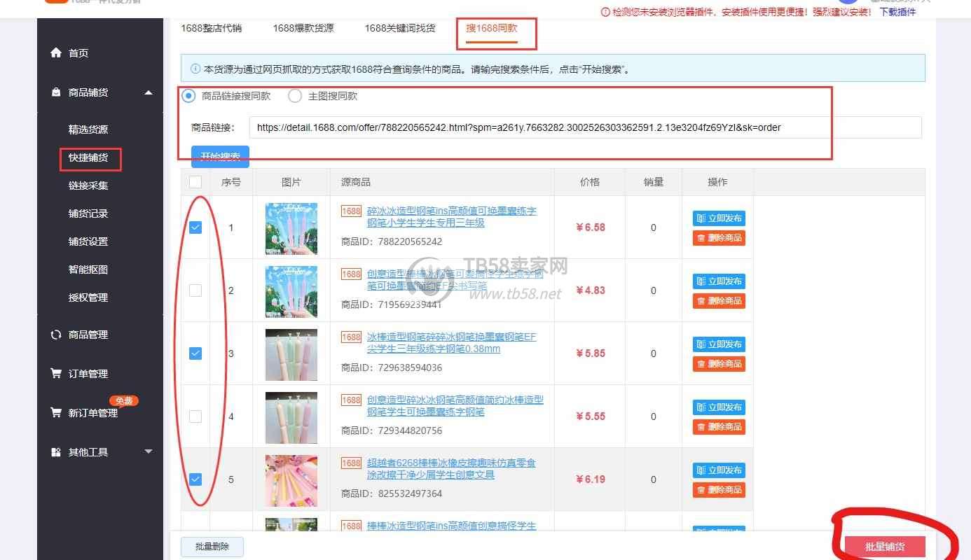Switch to the 搜1688同款 tab
Screen dimensions: 971x560
[x=492, y=28]
